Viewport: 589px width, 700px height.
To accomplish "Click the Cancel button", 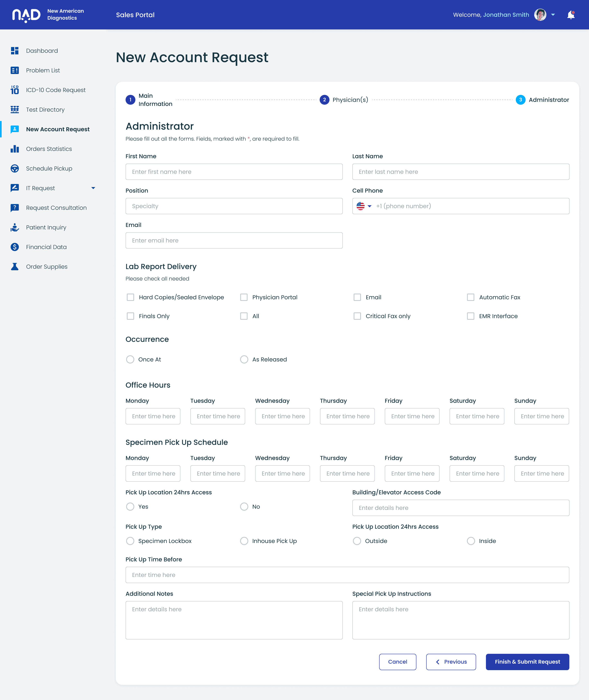I will tap(398, 662).
